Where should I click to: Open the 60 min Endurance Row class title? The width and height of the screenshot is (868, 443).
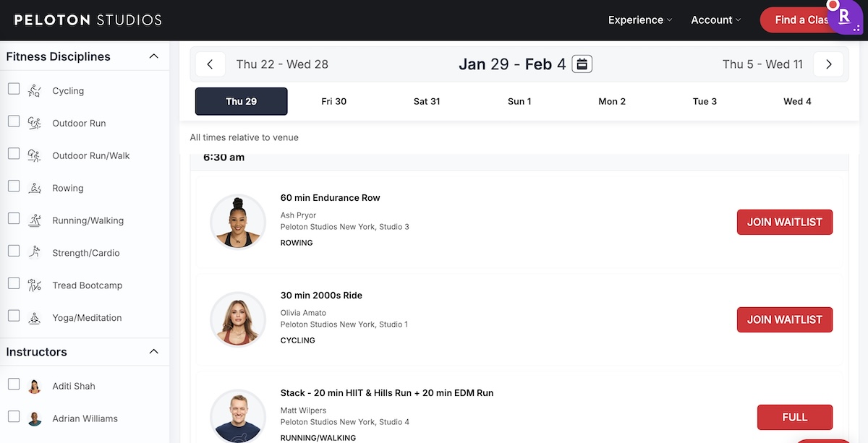coord(331,198)
